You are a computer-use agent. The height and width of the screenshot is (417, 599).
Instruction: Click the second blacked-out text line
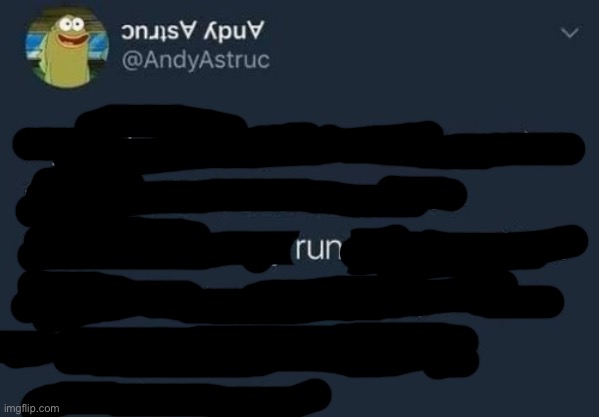pyautogui.click(x=241, y=199)
